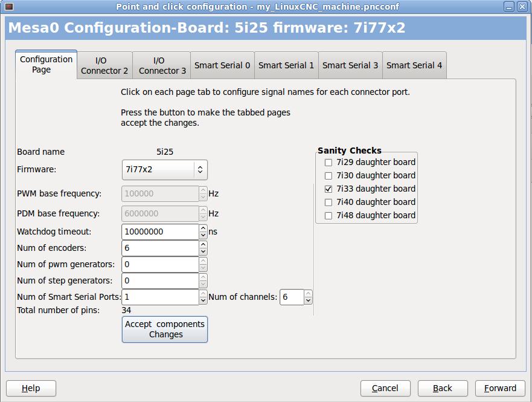Click the Num of step generators field
This screenshot has width=532, height=402.
click(x=160, y=280)
